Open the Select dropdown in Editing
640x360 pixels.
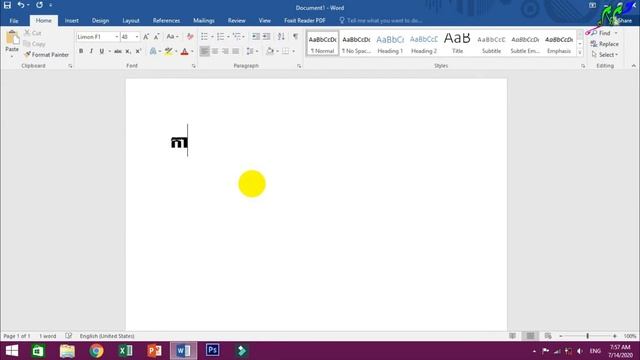tap(605, 54)
